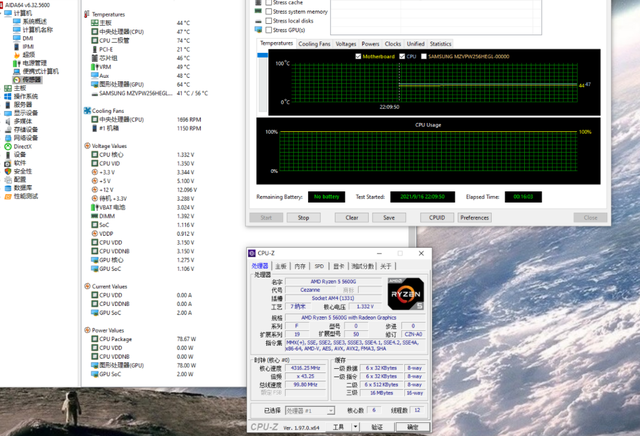Viewport: 640px width, 436px height.
Task: Click the battery icon for 电源管理
Action: (17, 63)
